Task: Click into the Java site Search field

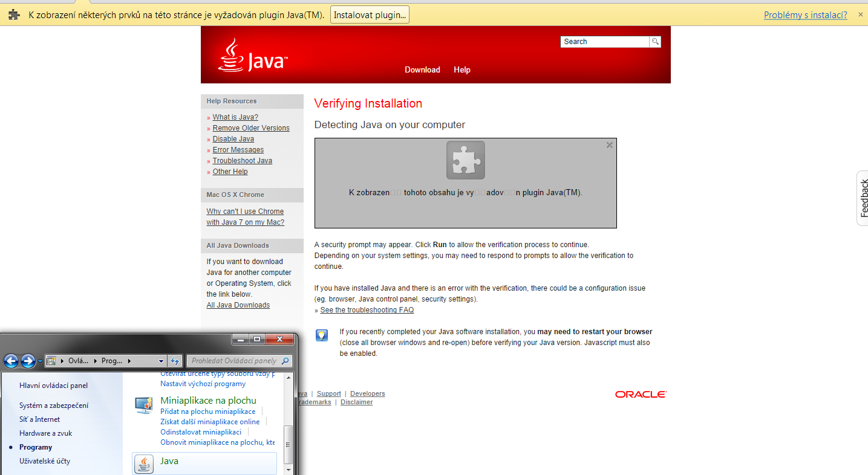Action: click(604, 42)
